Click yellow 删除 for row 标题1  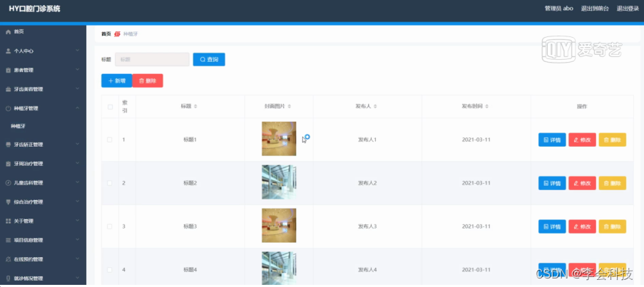tap(613, 140)
